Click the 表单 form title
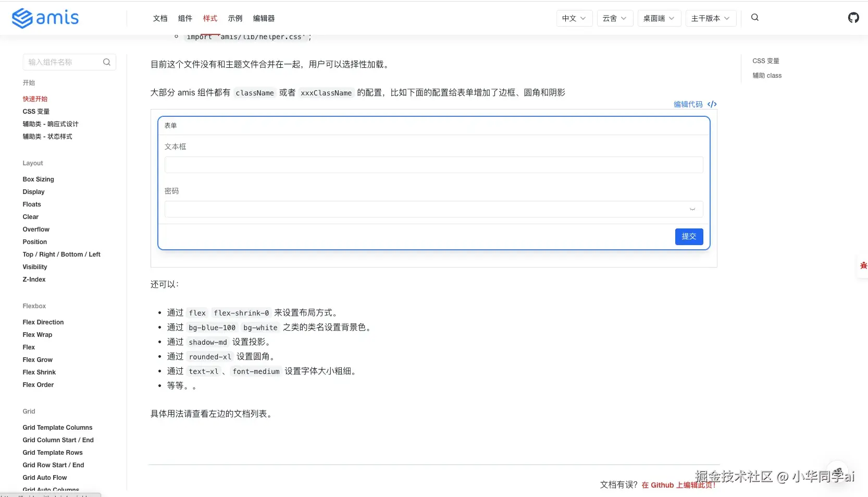 point(170,126)
